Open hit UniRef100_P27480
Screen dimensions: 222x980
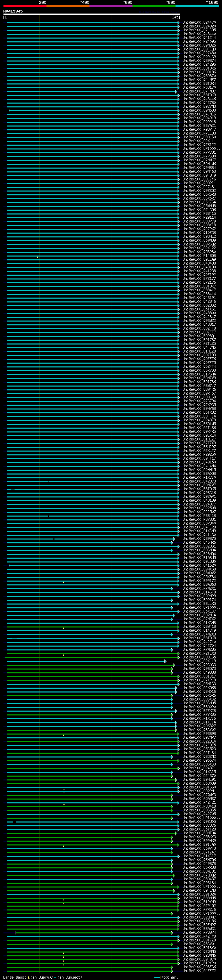click(199, 53)
